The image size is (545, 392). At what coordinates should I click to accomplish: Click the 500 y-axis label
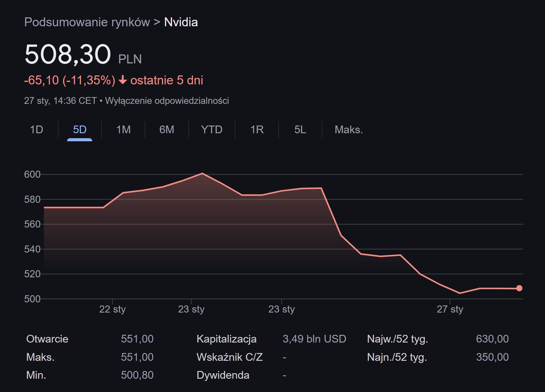[x=32, y=299]
